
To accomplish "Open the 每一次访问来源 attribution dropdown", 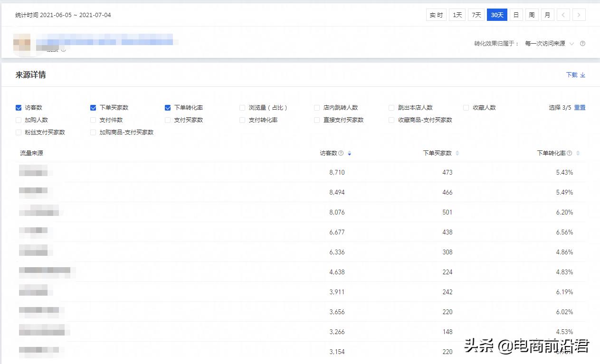I will click(549, 44).
